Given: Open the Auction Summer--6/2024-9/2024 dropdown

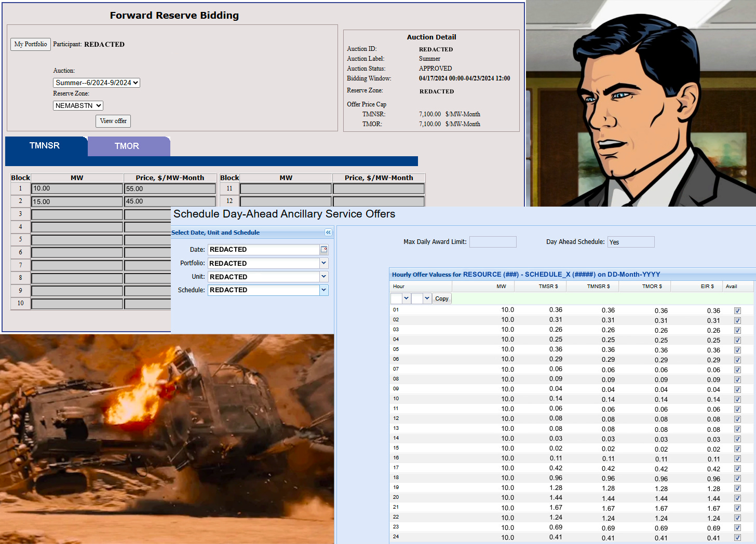Looking at the screenshot, I should click(x=97, y=83).
